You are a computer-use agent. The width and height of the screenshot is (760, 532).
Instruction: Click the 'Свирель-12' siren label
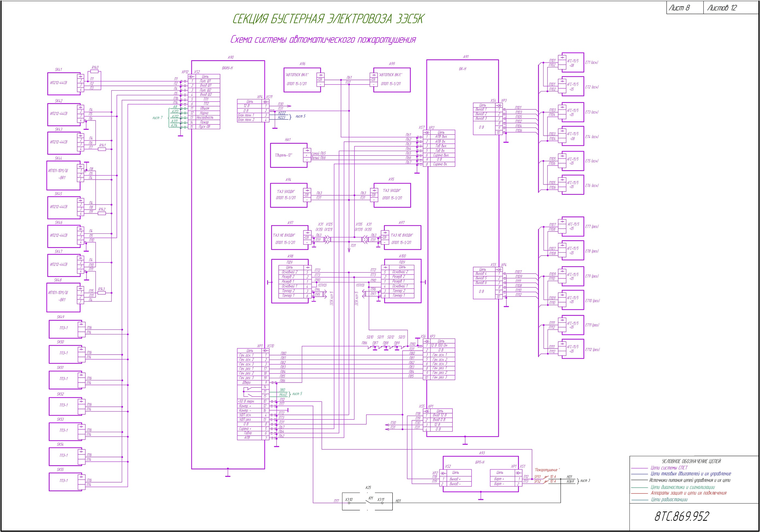point(283,155)
